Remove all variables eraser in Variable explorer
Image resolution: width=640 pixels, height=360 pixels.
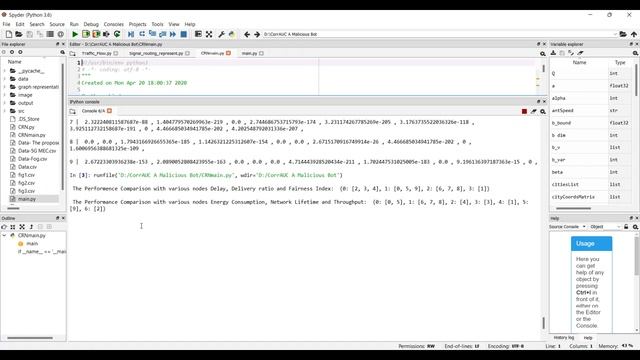coord(580,53)
